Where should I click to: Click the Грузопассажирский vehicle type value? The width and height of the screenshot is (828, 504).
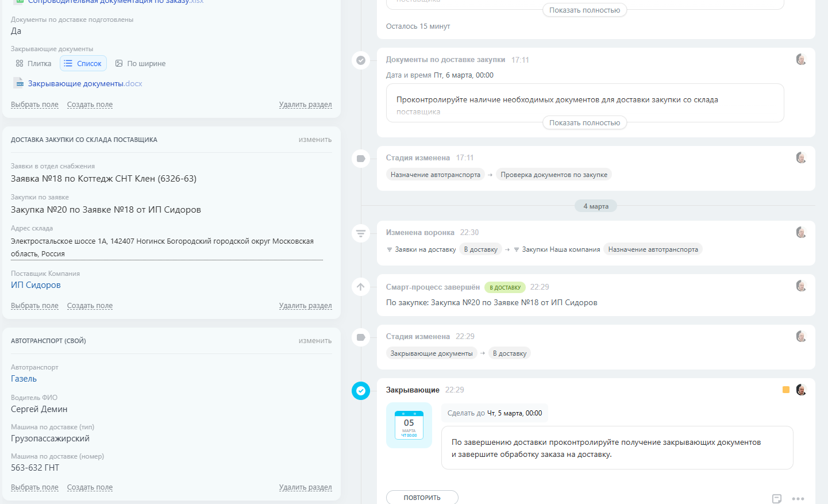click(50, 438)
